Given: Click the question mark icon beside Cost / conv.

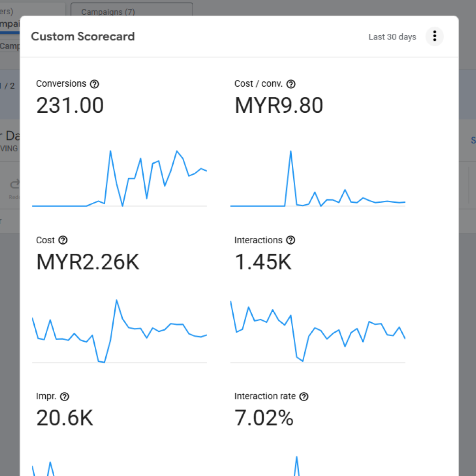Looking at the screenshot, I should [291, 84].
